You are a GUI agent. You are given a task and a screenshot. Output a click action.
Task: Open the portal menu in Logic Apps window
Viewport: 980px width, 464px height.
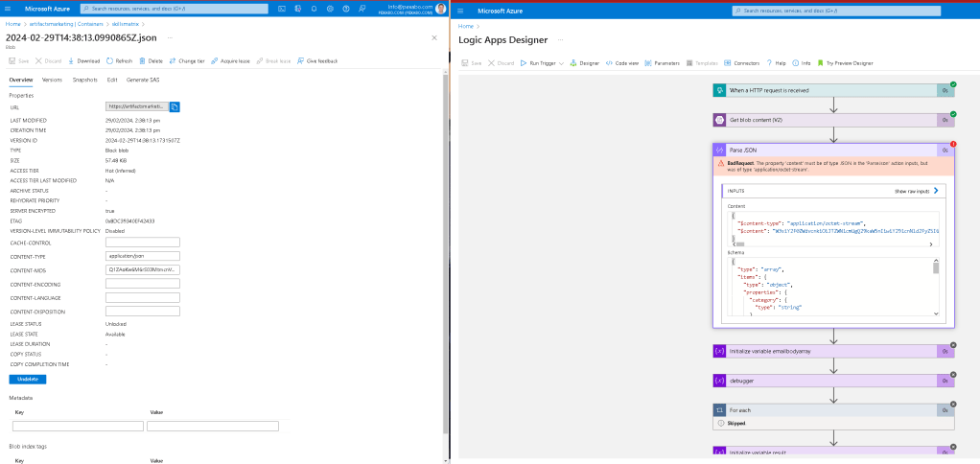click(x=461, y=12)
